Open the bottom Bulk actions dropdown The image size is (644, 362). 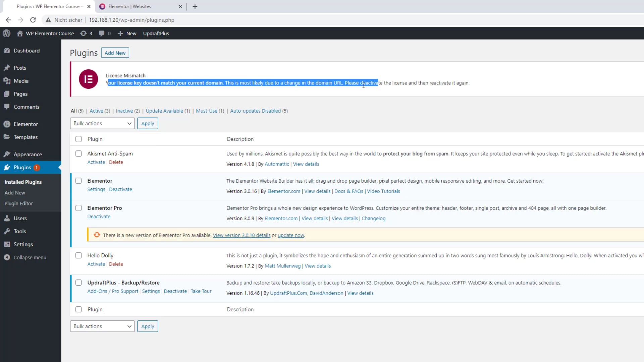point(102,326)
